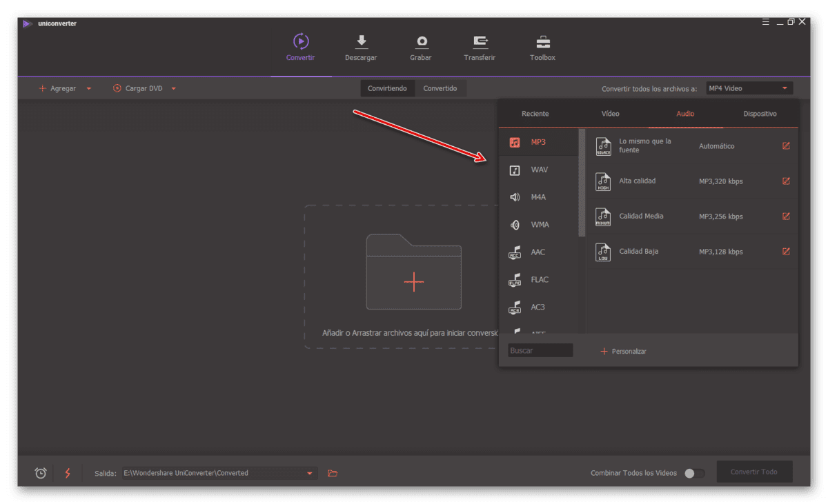Select the FLAC audio format
Screen dimensions: 828x504
click(x=540, y=279)
